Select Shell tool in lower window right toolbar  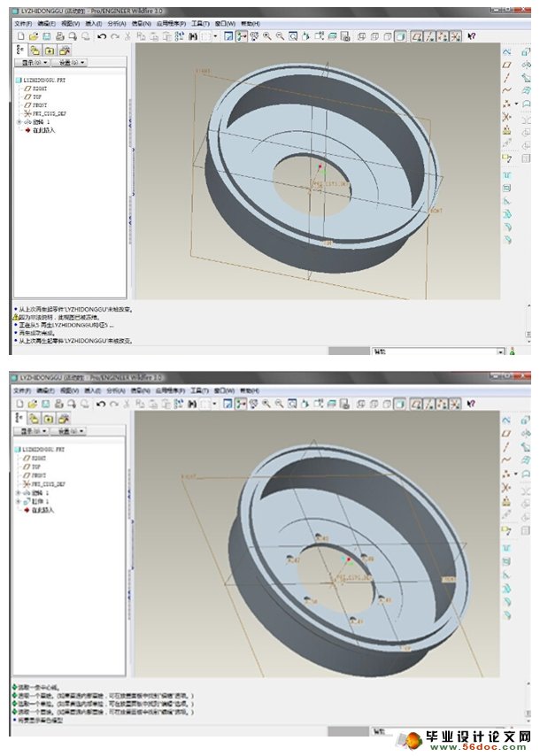click(x=506, y=561)
